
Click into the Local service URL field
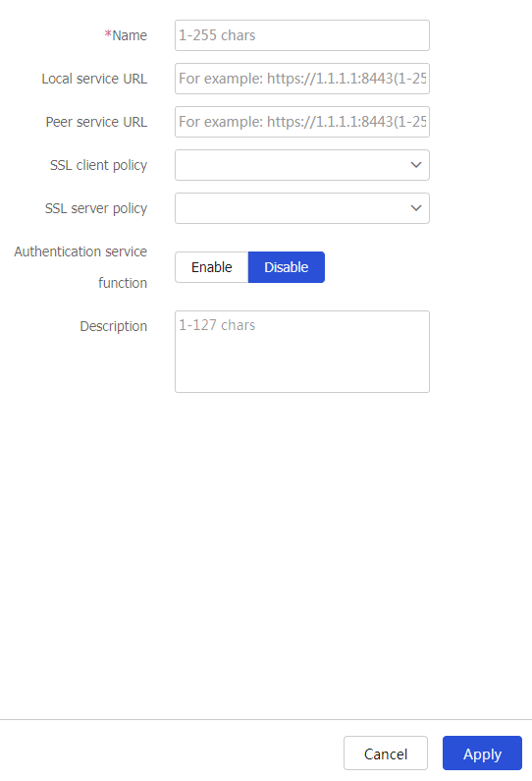[x=302, y=79]
